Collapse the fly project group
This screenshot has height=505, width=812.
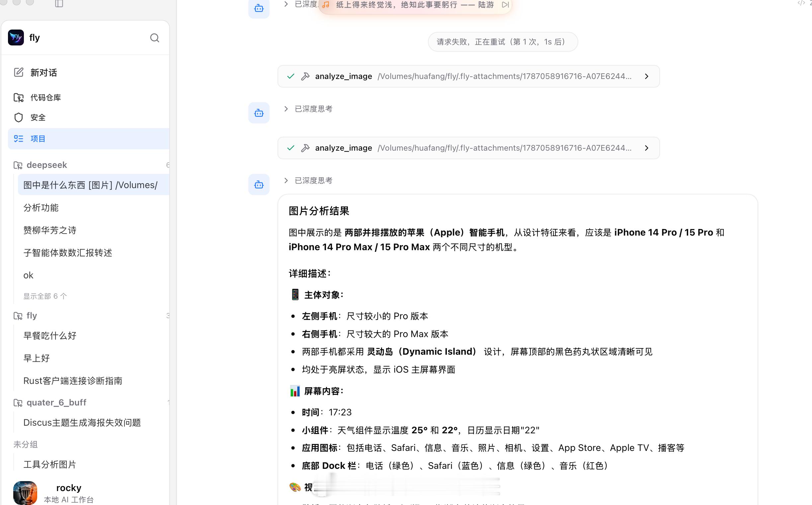point(32,316)
